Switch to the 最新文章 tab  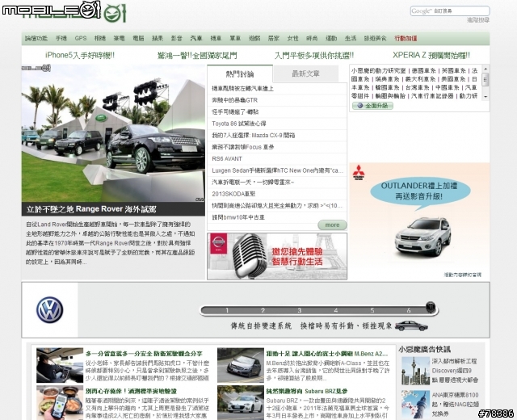click(305, 73)
